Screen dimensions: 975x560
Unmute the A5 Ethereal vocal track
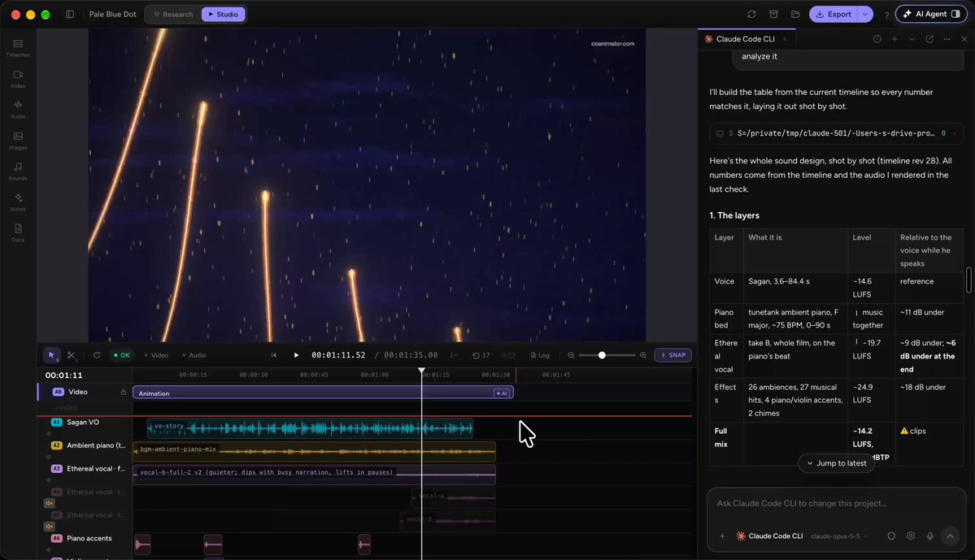(49, 527)
